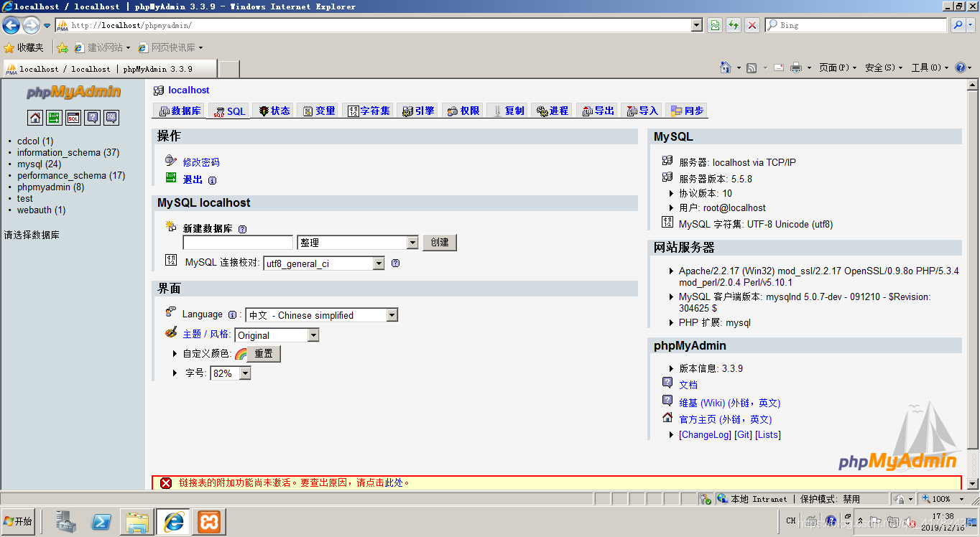Open phpMyAdmin documentation icon in sidebar

click(x=92, y=118)
